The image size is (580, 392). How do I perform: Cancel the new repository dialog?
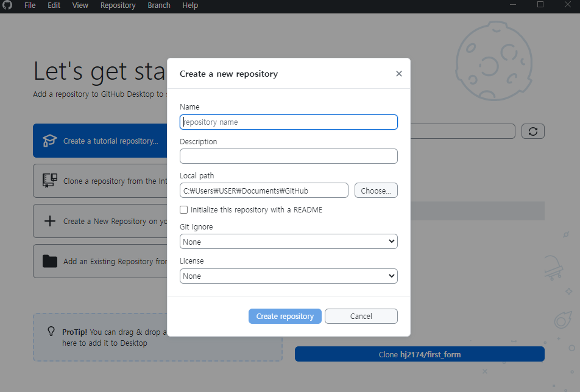361,317
